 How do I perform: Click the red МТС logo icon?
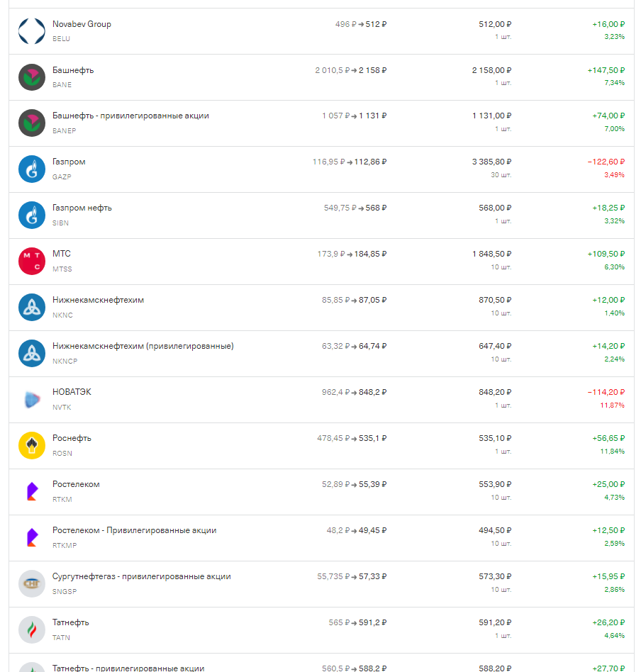tap(32, 261)
